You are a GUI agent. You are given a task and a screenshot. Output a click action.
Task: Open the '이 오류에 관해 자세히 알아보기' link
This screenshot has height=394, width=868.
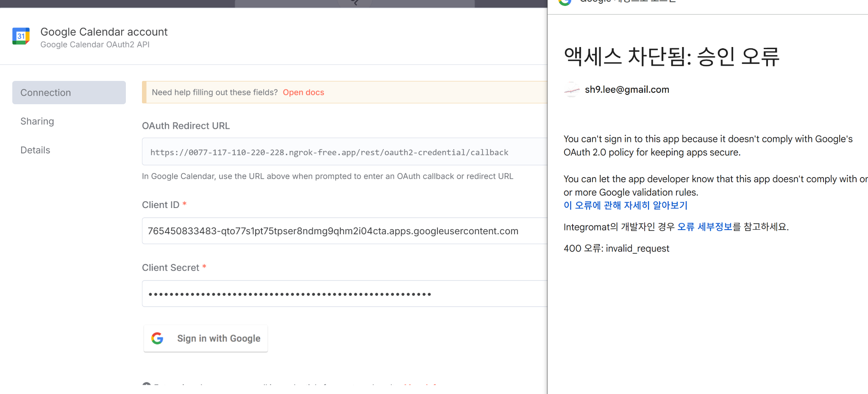(626, 205)
